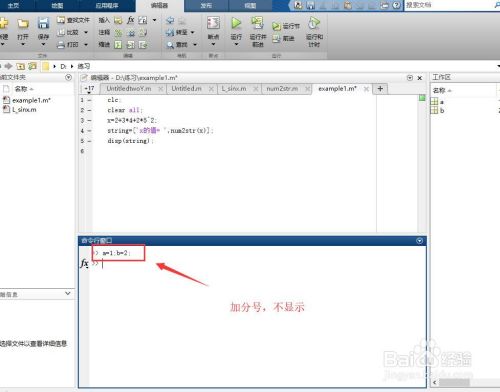The image size is (500, 392).
Task: Click the 比较 compare button
Action: 68,32
